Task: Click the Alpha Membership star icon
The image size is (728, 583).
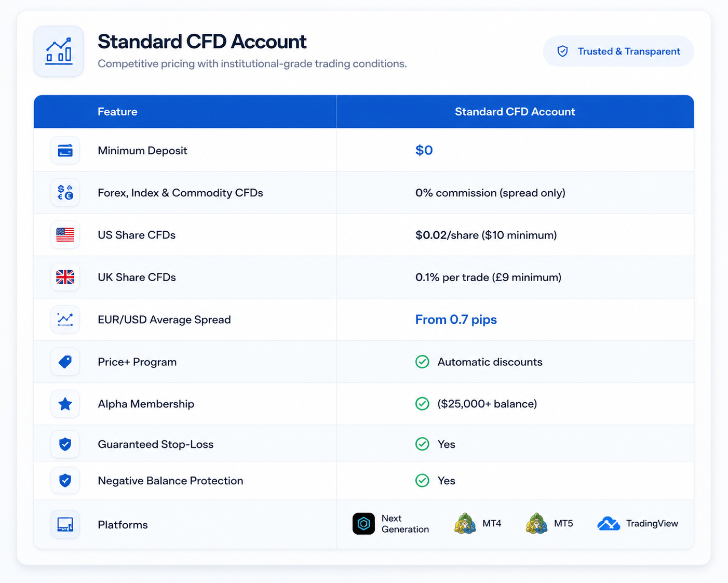Action: tap(65, 404)
